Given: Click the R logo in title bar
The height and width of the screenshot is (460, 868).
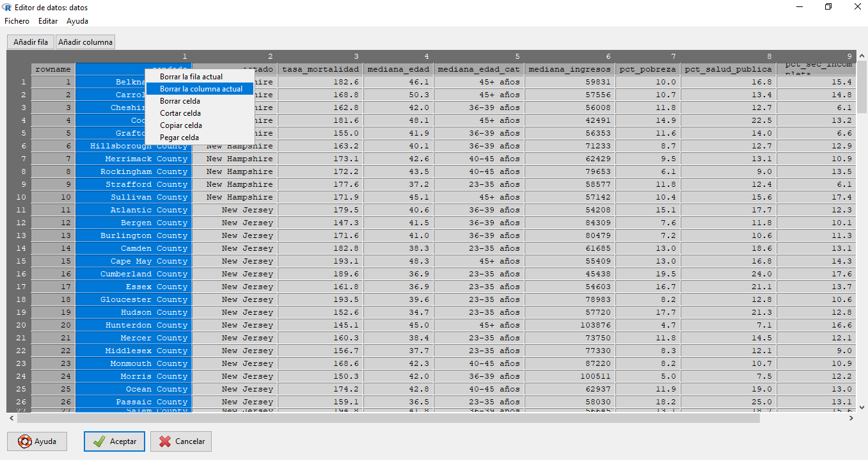Looking at the screenshot, I should (8, 7).
